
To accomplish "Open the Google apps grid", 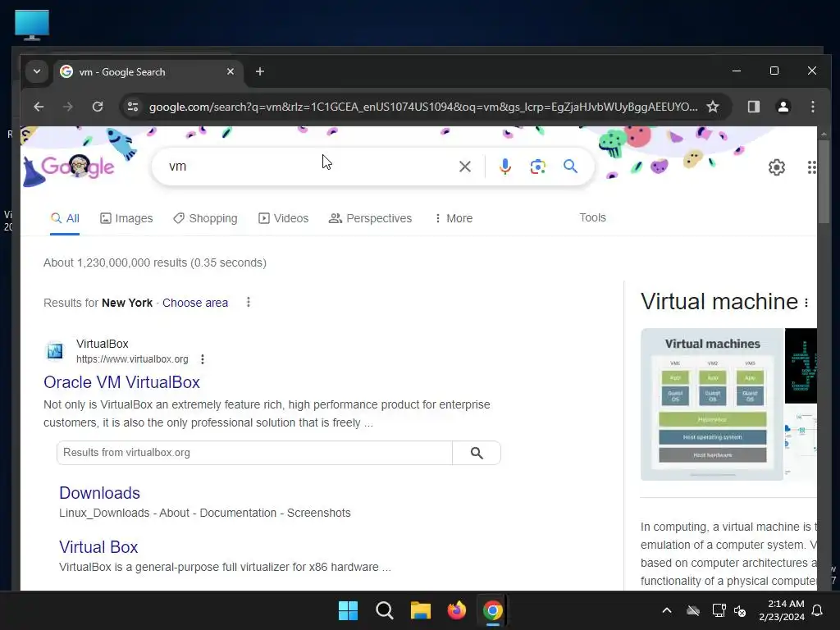I will point(811,167).
